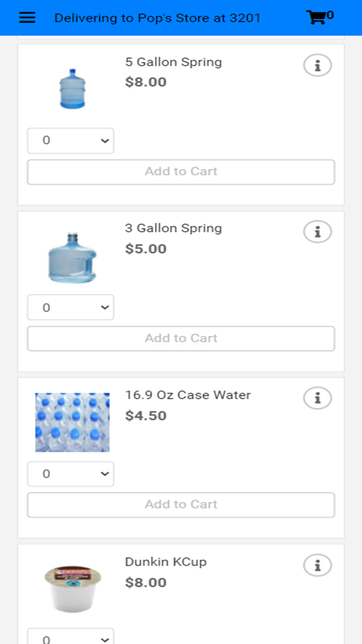Open quantity dropdown for 3 Gallon Spring

pyautogui.click(x=71, y=307)
